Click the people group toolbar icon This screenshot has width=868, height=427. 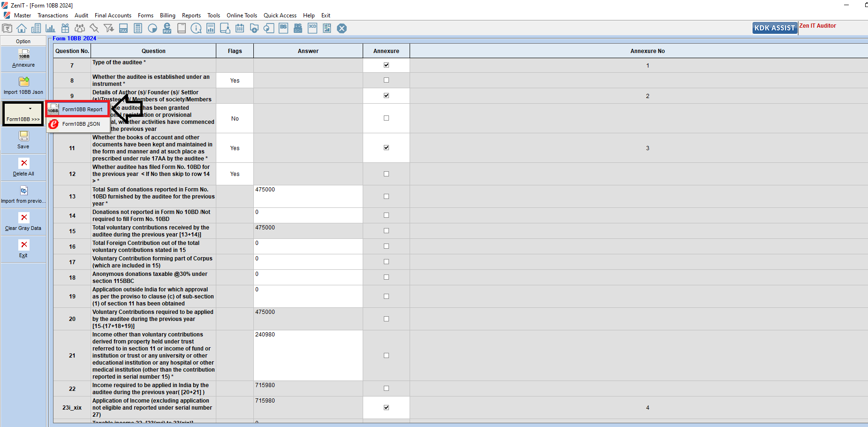coord(80,29)
